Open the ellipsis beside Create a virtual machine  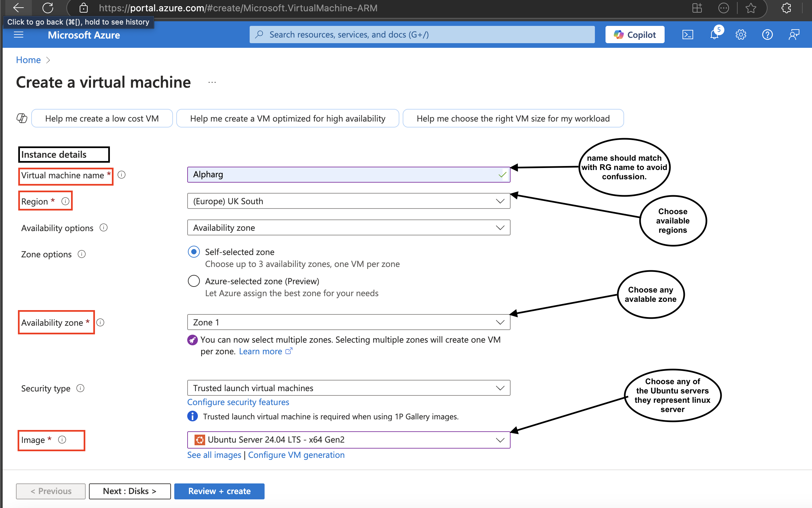[212, 82]
